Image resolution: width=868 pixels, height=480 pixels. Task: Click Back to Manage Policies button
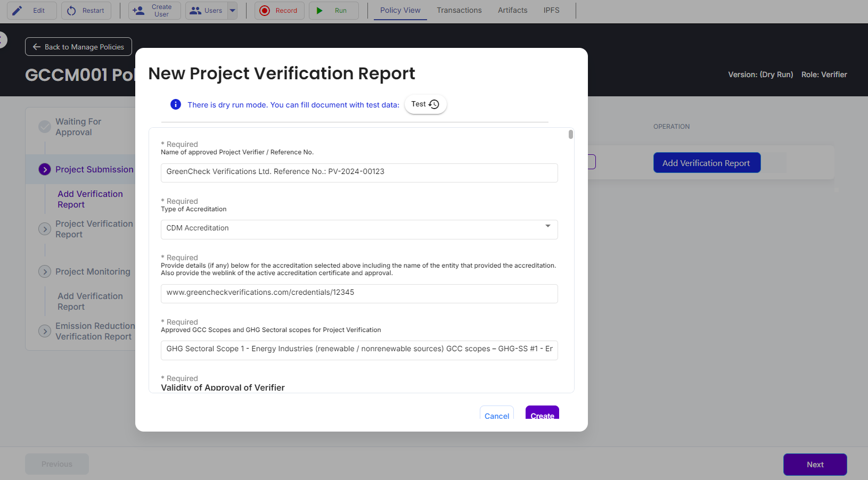click(78, 47)
